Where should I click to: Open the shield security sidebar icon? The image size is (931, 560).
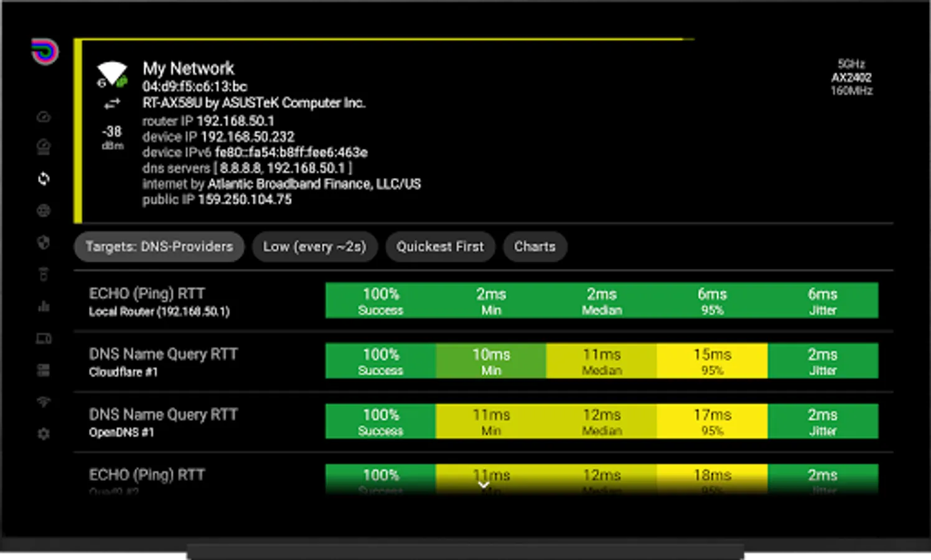[44, 243]
